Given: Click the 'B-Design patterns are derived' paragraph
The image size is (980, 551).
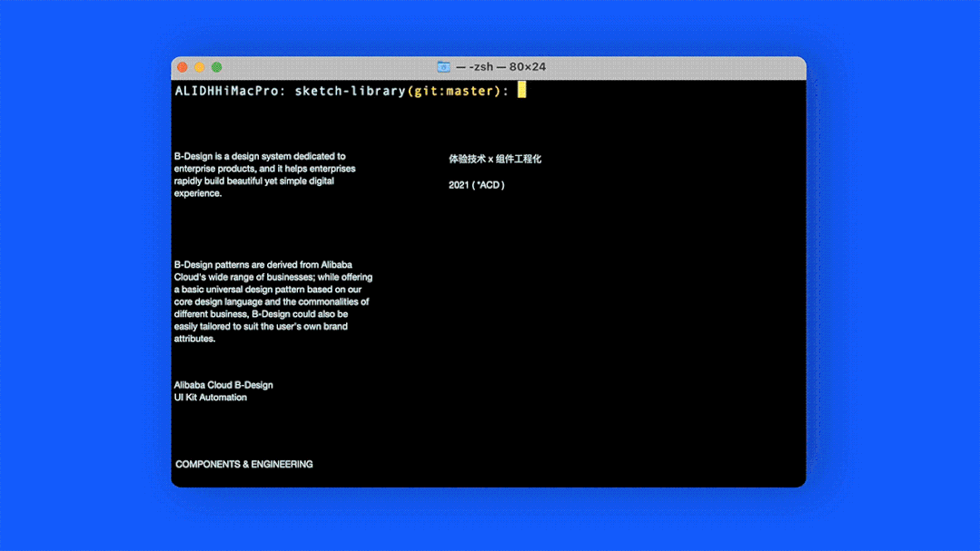Looking at the screenshot, I should (x=273, y=301).
